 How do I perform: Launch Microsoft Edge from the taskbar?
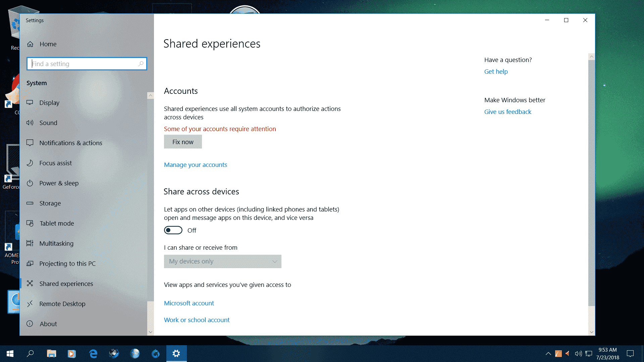coord(93,354)
